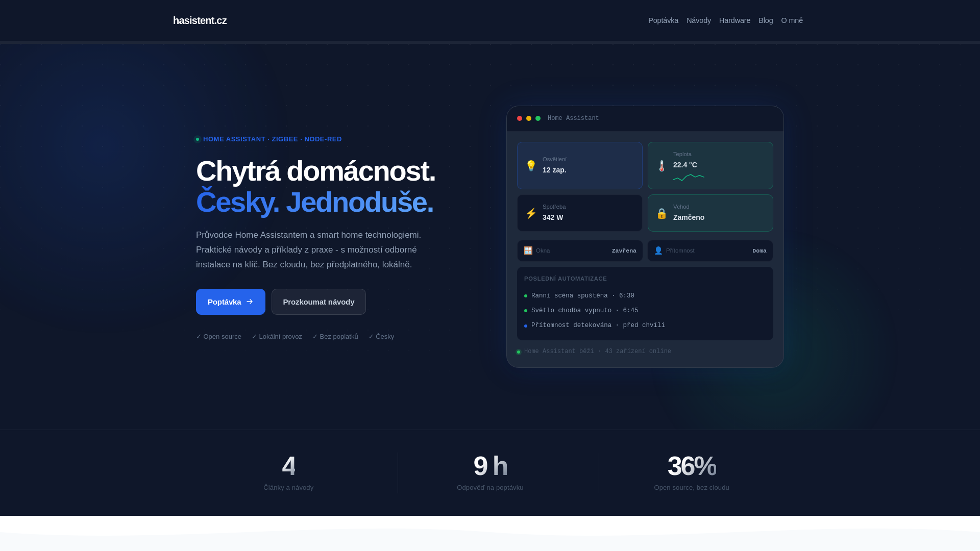Click 'Ranní scéna spuštěna · 6:30' entry

click(582, 296)
